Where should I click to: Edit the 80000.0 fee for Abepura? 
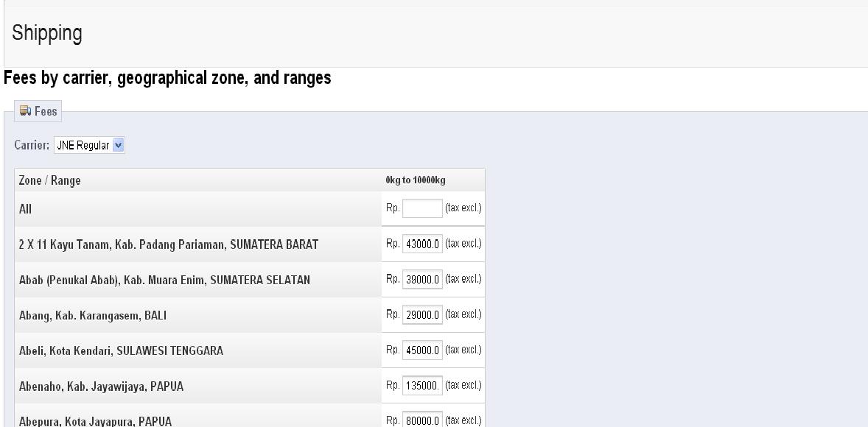422,420
